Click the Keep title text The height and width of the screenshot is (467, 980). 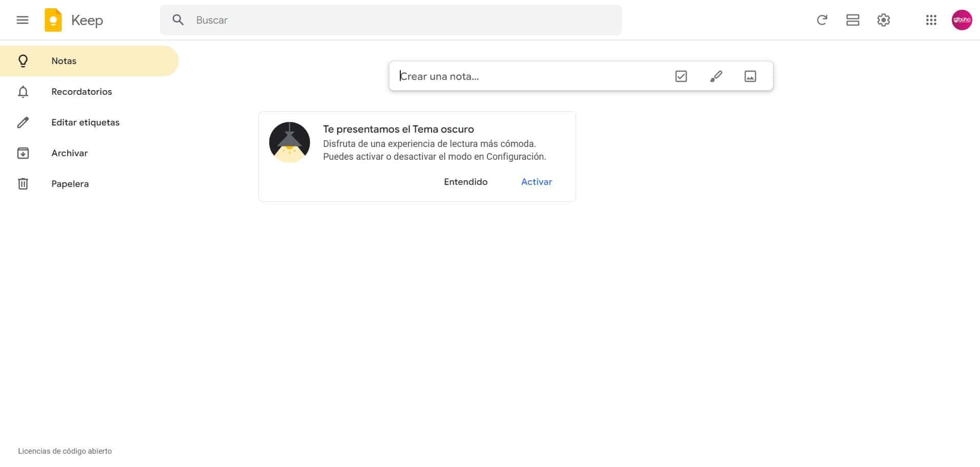(87, 20)
